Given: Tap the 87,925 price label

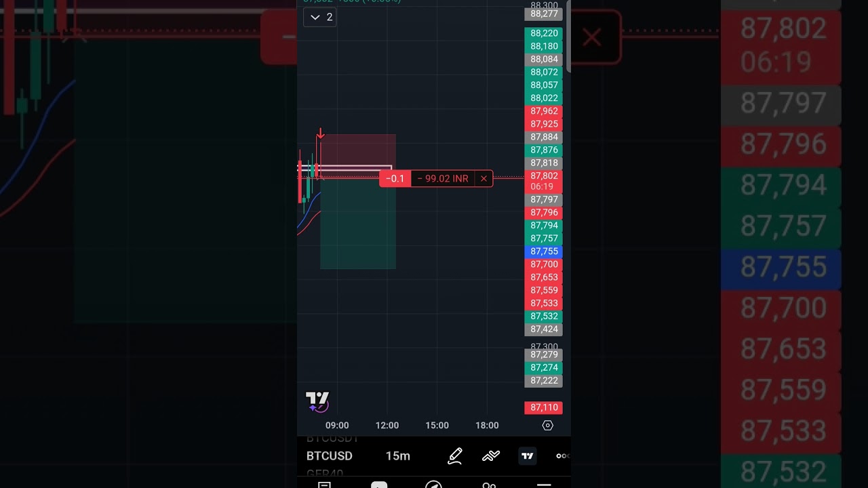Looking at the screenshot, I should point(544,124).
